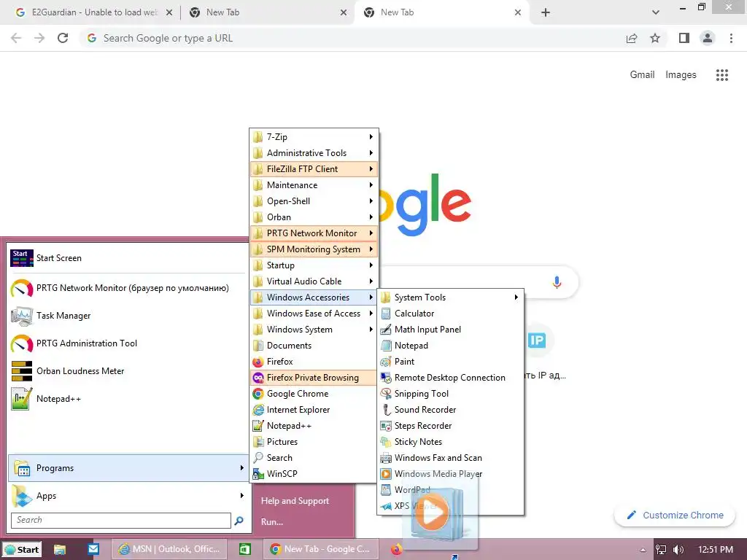Image resolution: width=747 pixels, height=560 pixels.
Task: Launch Firefox from Programs menu
Action: 314,362
